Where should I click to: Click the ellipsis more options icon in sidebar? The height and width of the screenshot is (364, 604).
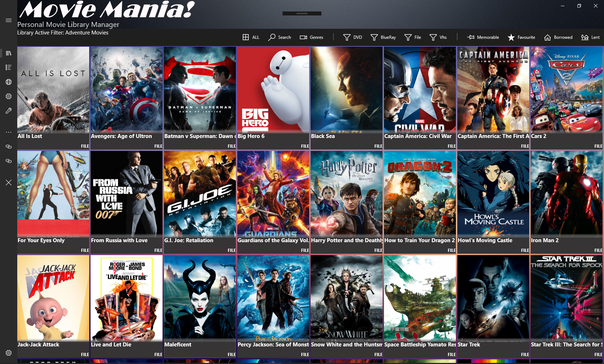coord(9,132)
